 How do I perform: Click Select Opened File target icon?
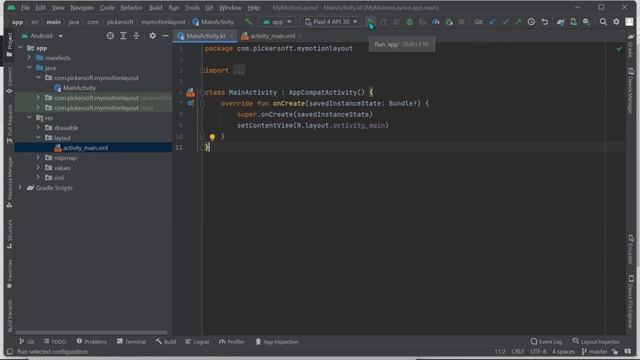110,36
